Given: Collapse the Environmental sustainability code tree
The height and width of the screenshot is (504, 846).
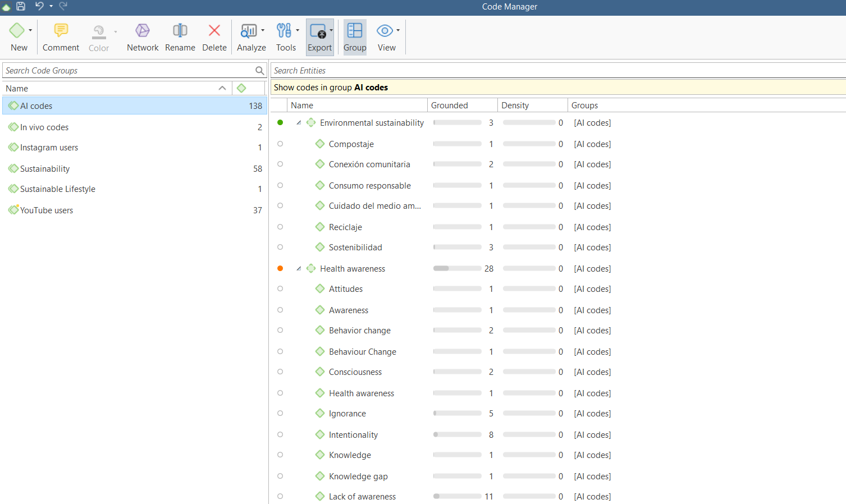Looking at the screenshot, I should 299,122.
